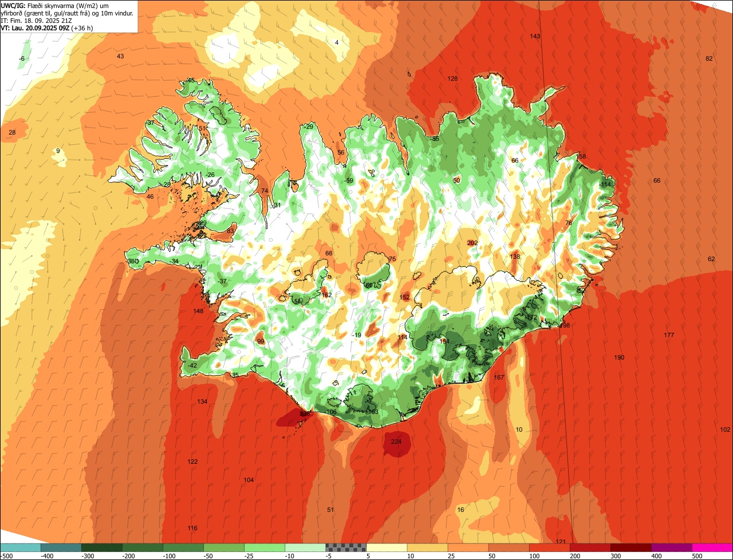Screen dimensions: 733x560
Task: Click the '-500' legend label
Action: [7, 556]
